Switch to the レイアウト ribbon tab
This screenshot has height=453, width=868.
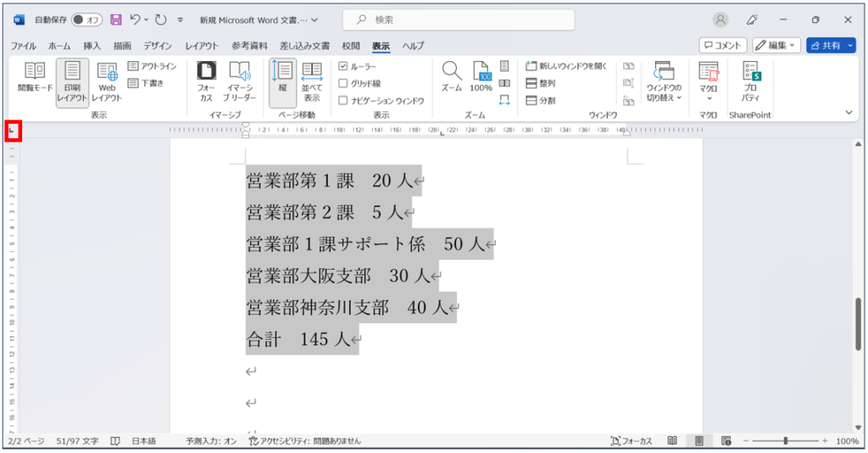click(202, 46)
